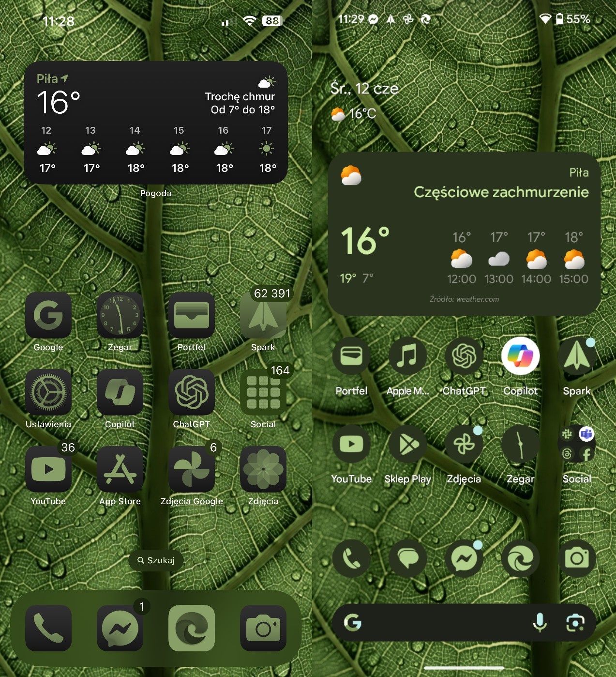The width and height of the screenshot is (616, 677).
Task: Open Camera on right phone dock
Action: (577, 558)
